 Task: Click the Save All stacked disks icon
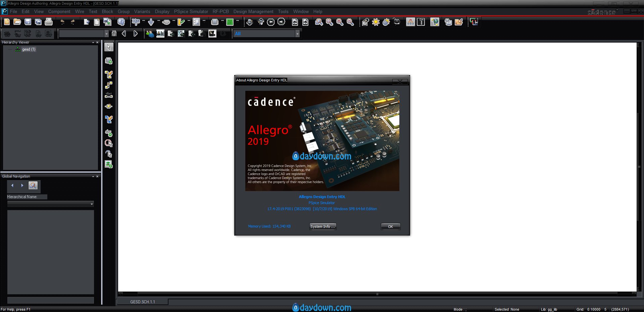pos(38,22)
